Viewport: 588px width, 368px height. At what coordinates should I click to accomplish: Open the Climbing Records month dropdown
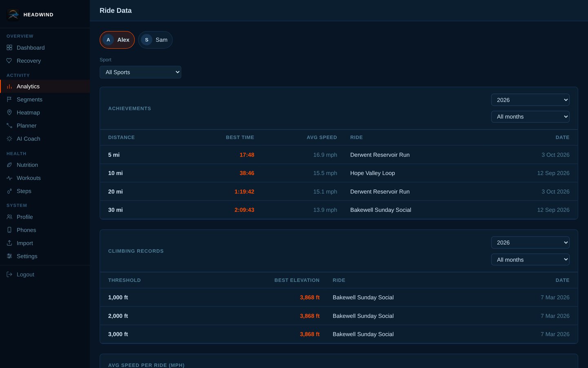pyautogui.click(x=530, y=260)
